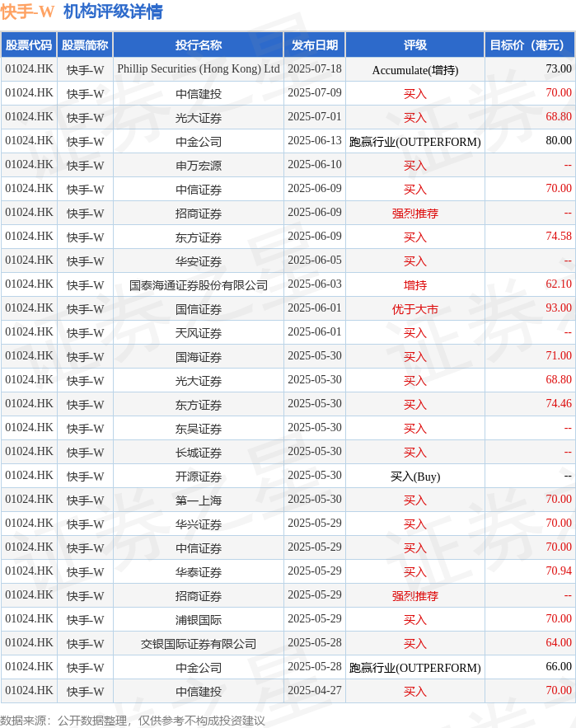Click 跑赢行业(OUTPERFORM) in the 2025-05-28 row
The image size is (576, 728).
[415, 668]
